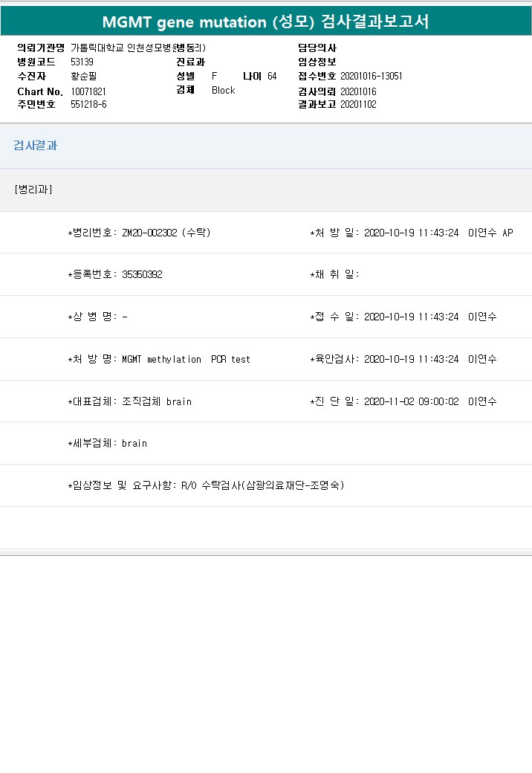The height and width of the screenshot is (773, 532).
Task: Click the empty 채취일 field
Action: click(416, 274)
